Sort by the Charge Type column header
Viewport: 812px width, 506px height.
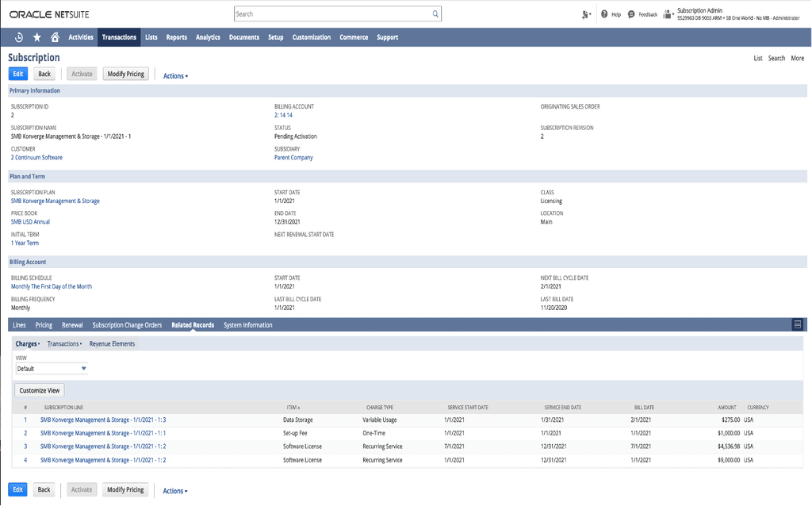[380, 408]
